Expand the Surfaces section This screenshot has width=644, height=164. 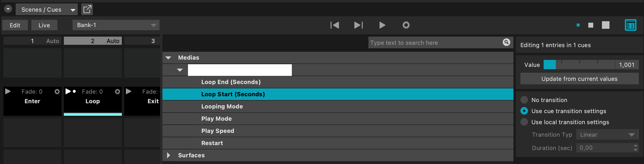169,155
